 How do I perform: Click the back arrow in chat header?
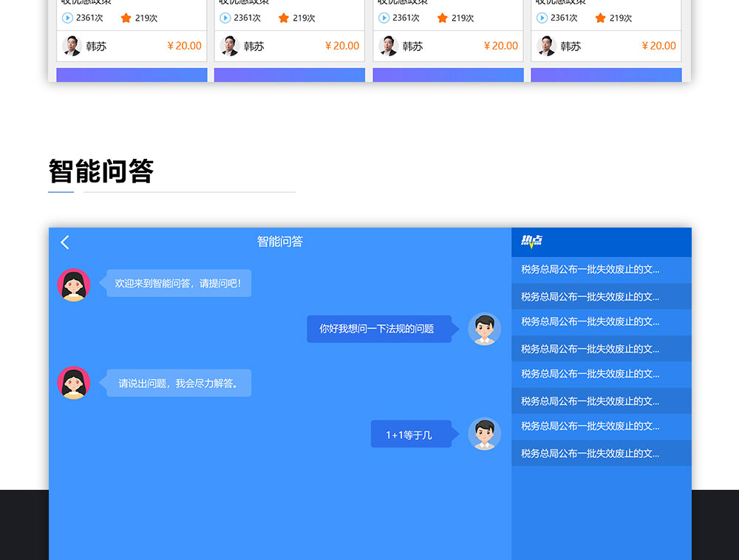pyautogui.click(x=65, y=242)
